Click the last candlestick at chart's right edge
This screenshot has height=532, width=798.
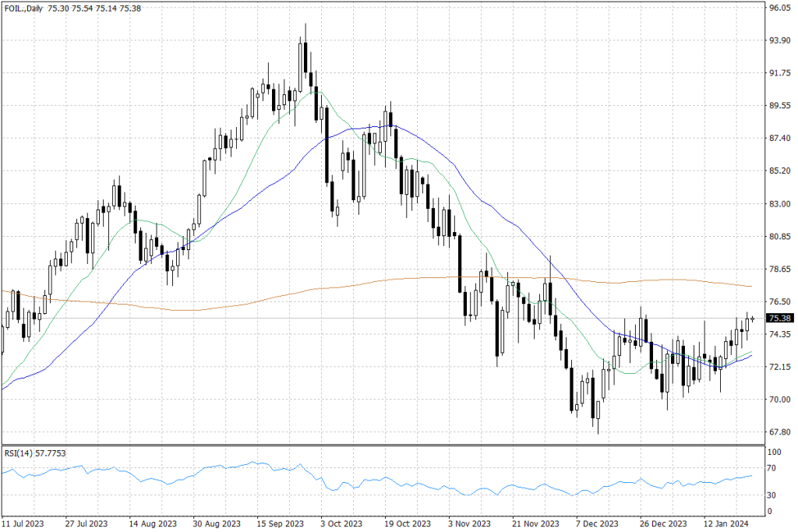click(x=752, y=318)
